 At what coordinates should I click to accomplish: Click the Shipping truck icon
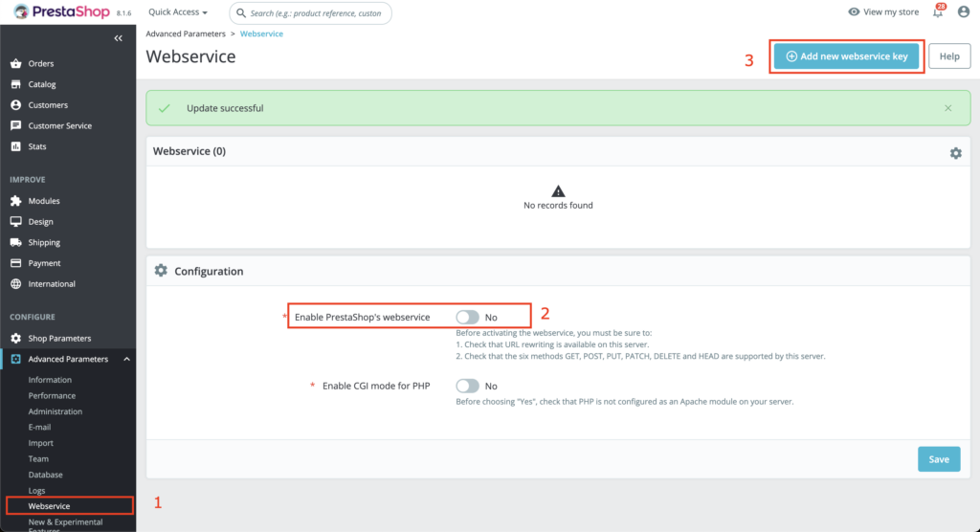point(15,242)
